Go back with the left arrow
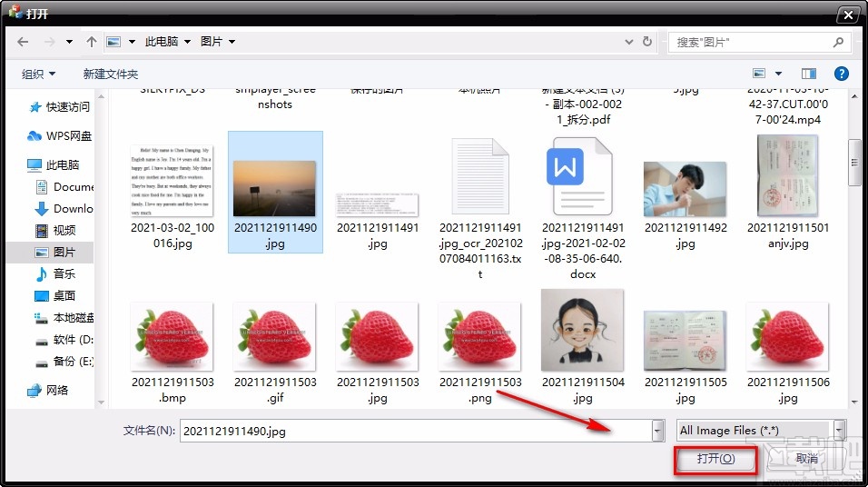This screenshot has width=868, height=487. (x=23, y=42)
